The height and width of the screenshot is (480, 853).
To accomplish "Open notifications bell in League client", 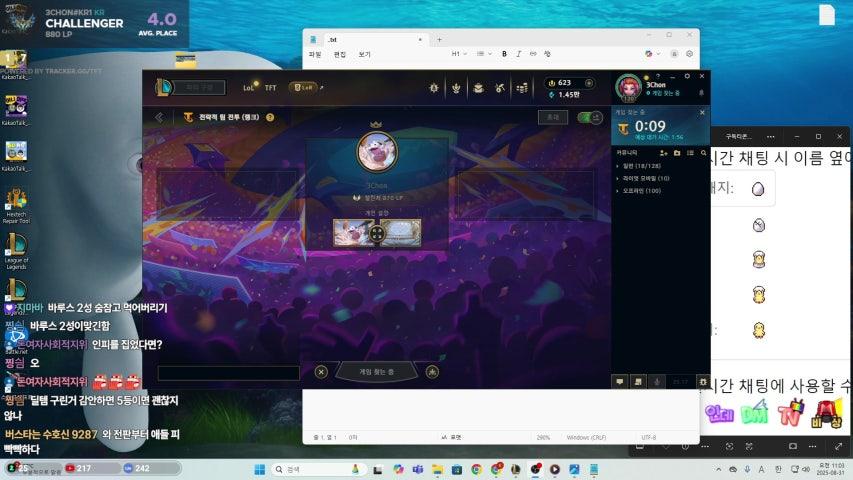I will 701,93.
